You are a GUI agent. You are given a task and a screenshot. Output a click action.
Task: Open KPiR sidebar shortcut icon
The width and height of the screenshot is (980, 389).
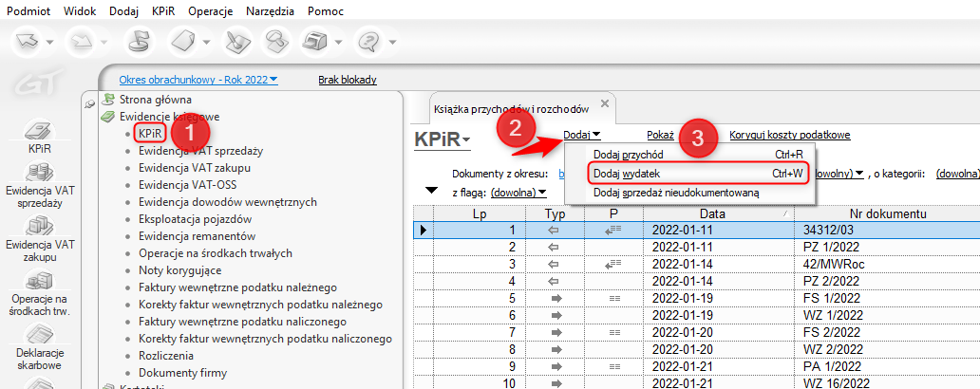pyautogui.click(x=39, y=133)
